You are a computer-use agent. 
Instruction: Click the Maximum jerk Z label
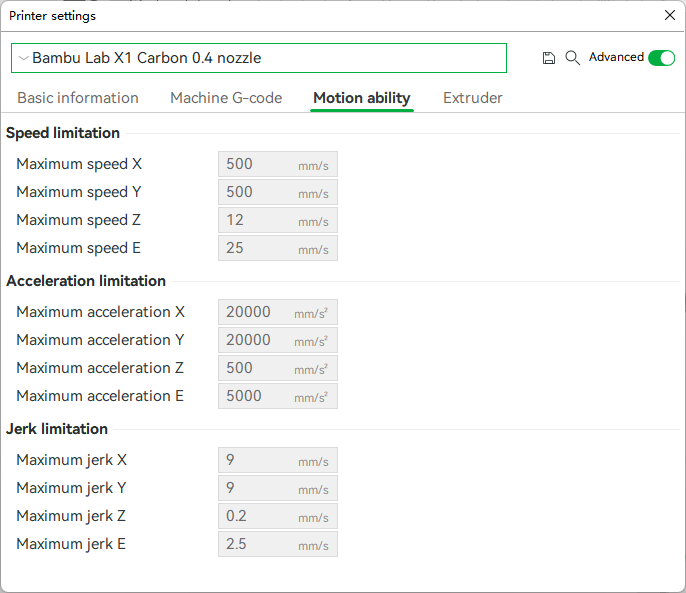[71, 516]
